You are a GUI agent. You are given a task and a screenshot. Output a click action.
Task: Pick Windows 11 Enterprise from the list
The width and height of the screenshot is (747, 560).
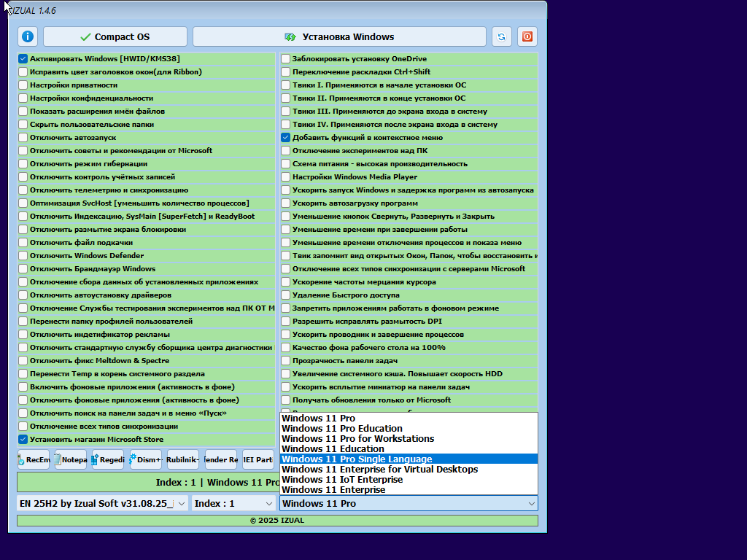[409, 490]
